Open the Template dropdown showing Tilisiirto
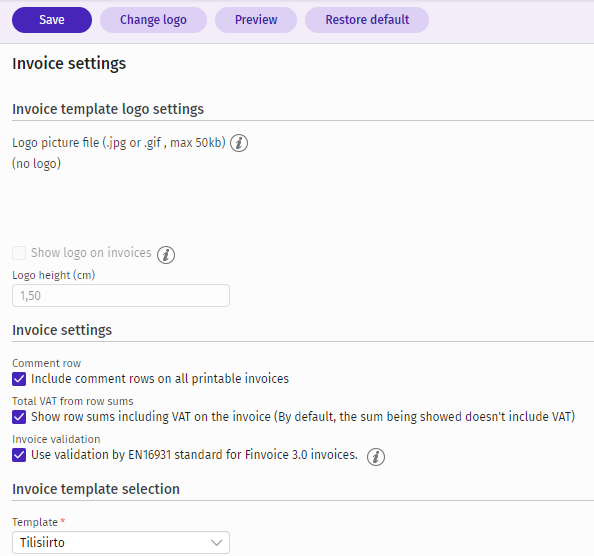594x556 pixels. [121, 542]
